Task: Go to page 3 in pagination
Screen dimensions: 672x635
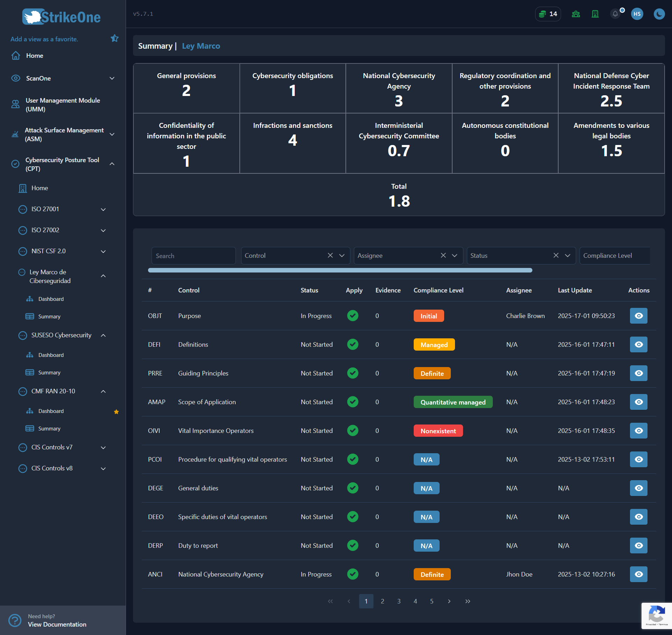Action: point(399,601)
